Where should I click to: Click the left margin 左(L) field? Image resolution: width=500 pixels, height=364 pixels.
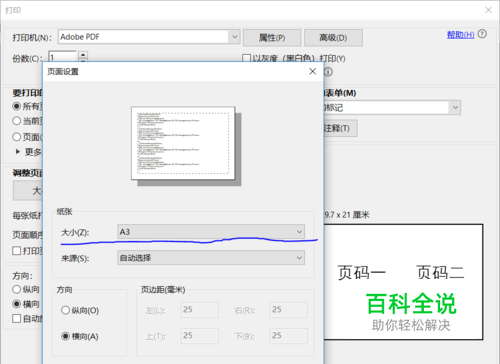[x=200, y=310]
